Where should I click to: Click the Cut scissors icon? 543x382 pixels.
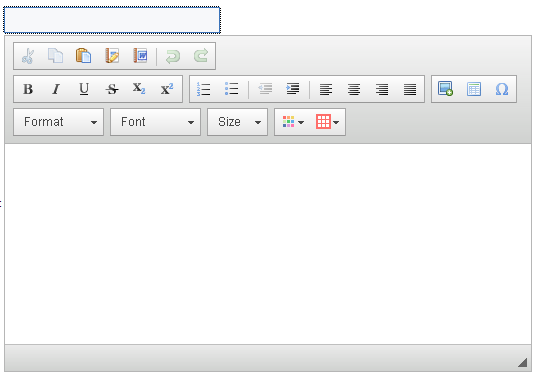[28, 56]
